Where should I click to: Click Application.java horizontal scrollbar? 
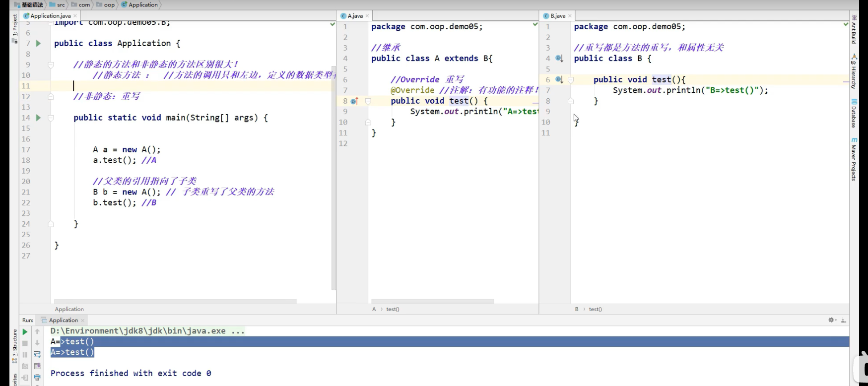pyautogui.click(x=175, y=301)
